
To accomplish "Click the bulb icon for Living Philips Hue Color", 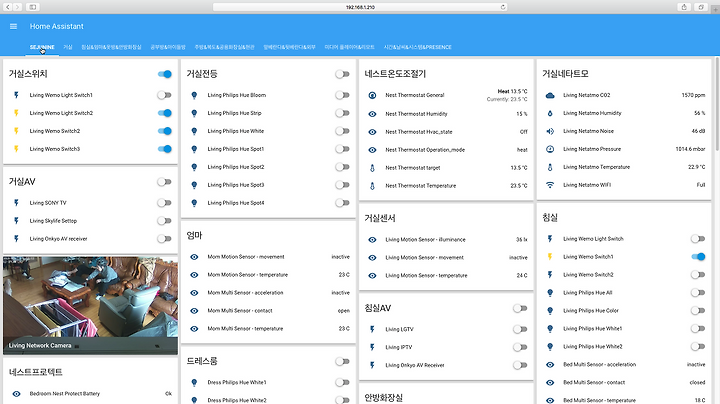I will click(550, 311).
